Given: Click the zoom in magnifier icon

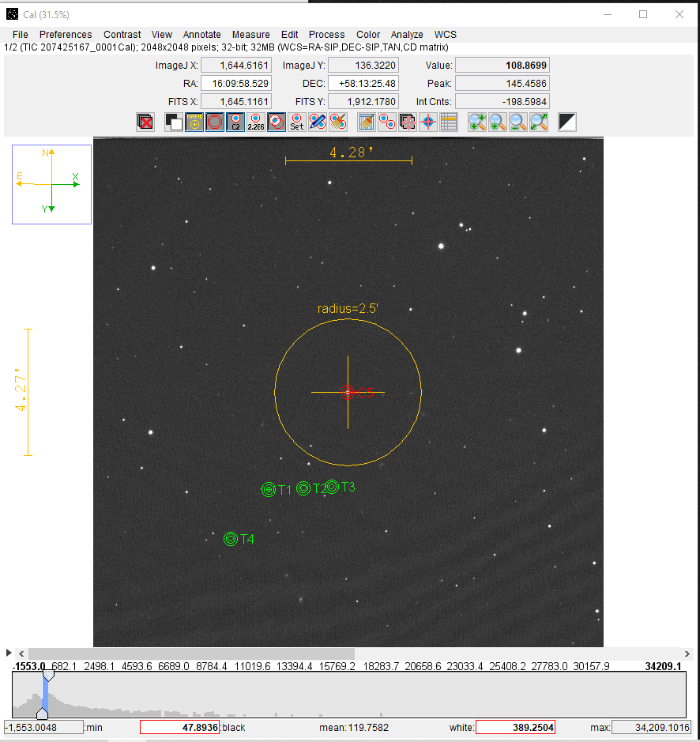Looking at the screenshot, I should click(x=477, y=122).
